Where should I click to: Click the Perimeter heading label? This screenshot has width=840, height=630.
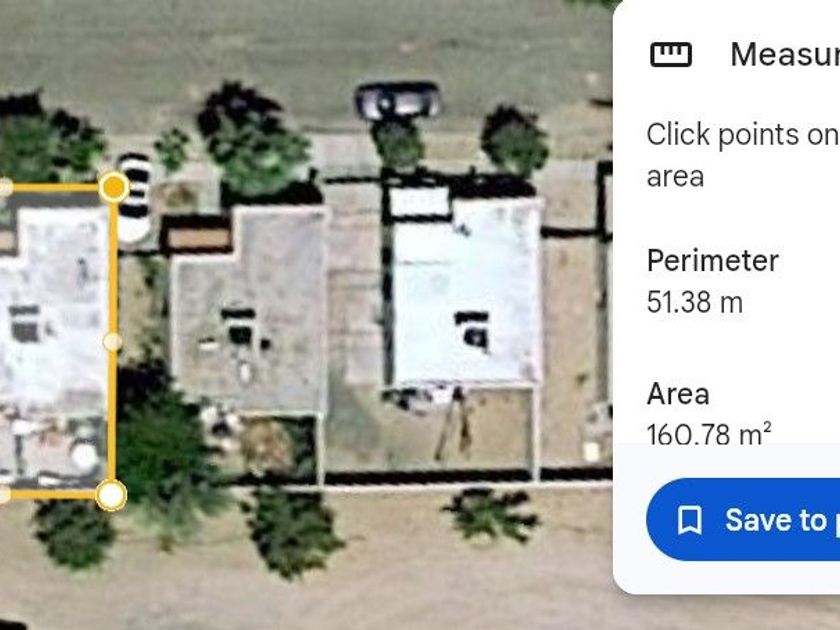(x=712, y=261)
